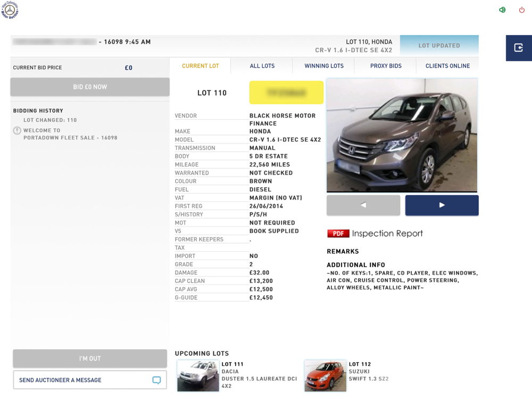Click the Honda CR-V main photo
This screenshot has width=532, height=399.
click(x=402, y=135)
